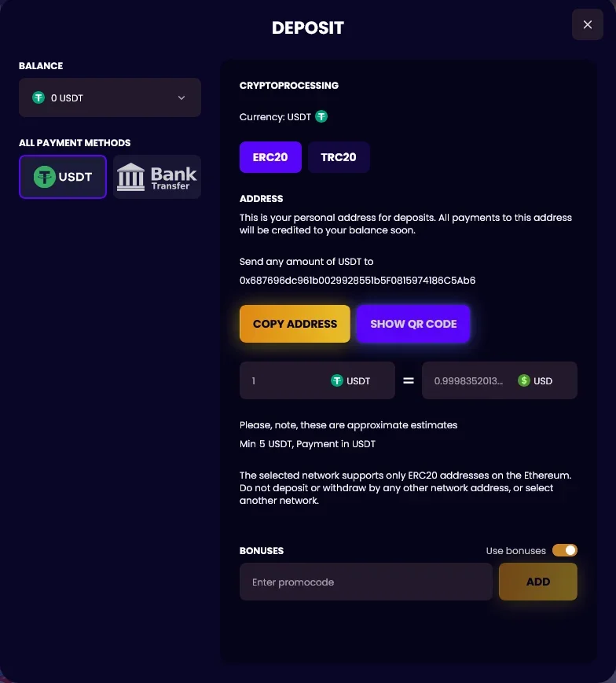
Task: Click the equals sign between converter fields
Action: coord(409,381)
